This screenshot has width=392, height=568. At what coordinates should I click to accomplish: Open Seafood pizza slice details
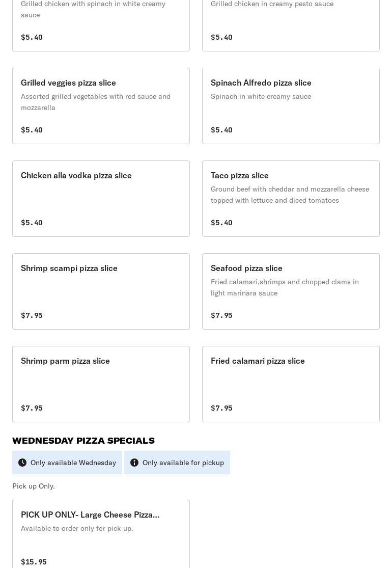click(x=291, y=291)
